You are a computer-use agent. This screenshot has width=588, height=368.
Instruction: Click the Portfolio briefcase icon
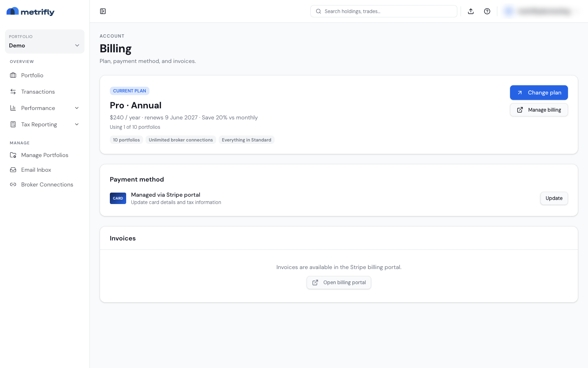13,75
